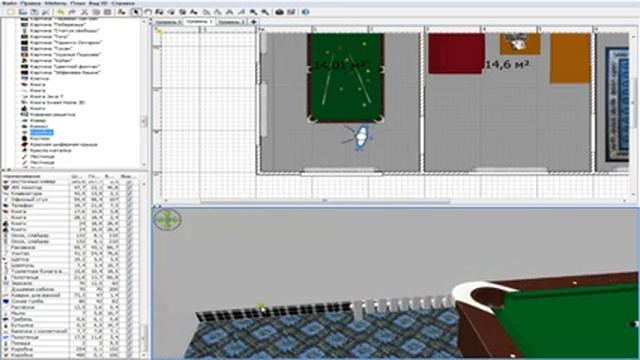Choose the Add text tool
This screenshot has height=360, width=640.
pos(193,12)
